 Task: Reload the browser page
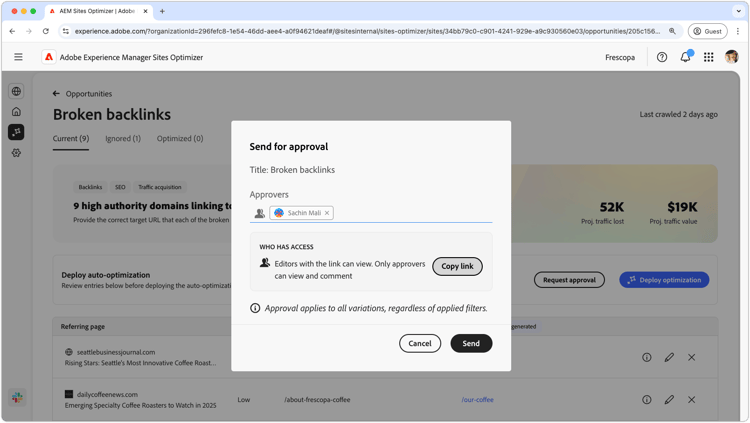coord(45,31)
